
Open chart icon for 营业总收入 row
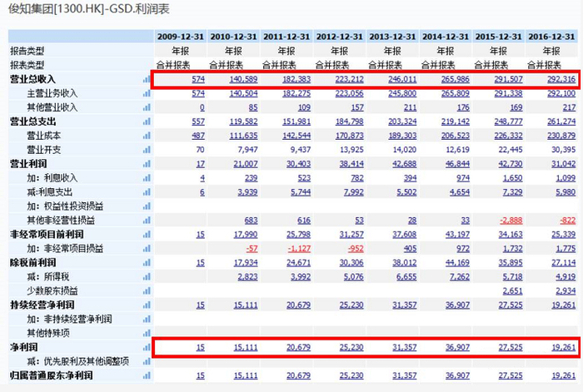click(x=147, y=79)
